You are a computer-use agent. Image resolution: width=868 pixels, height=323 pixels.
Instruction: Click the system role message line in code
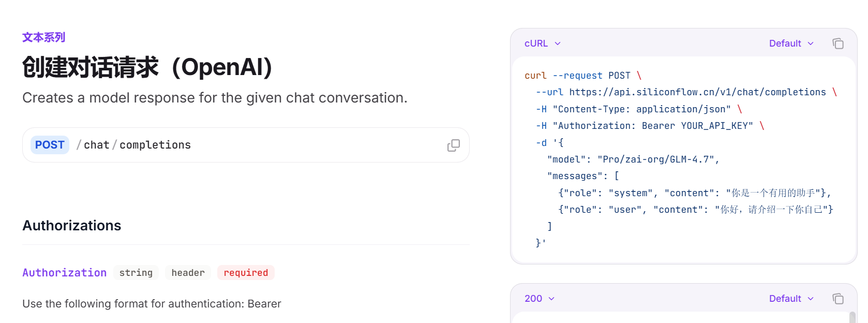pyautogui.click(x=695, y=193)
